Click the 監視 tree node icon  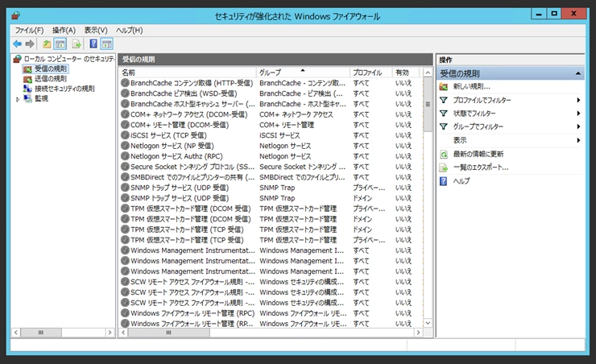(x=27, y=98)
